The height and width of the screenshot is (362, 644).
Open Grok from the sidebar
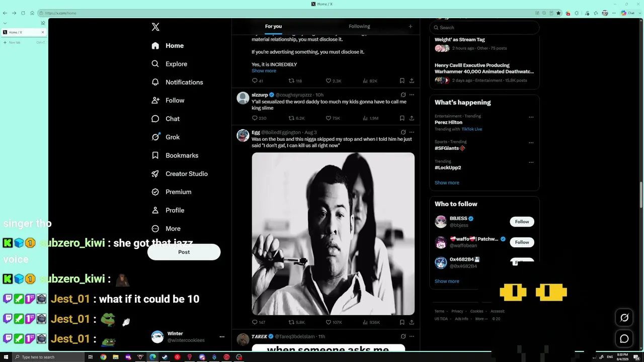point(166,137)
